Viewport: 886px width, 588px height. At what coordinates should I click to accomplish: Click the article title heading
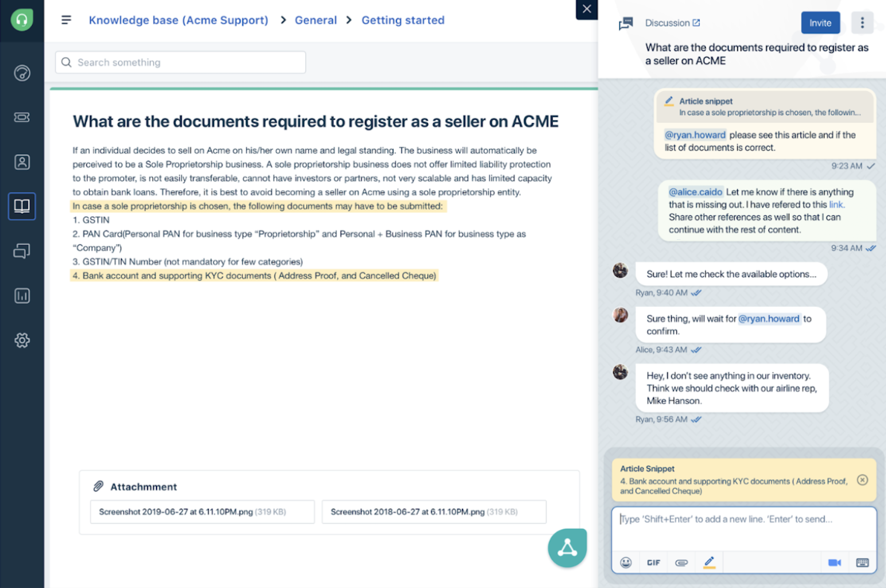click(x=315, y=121)
